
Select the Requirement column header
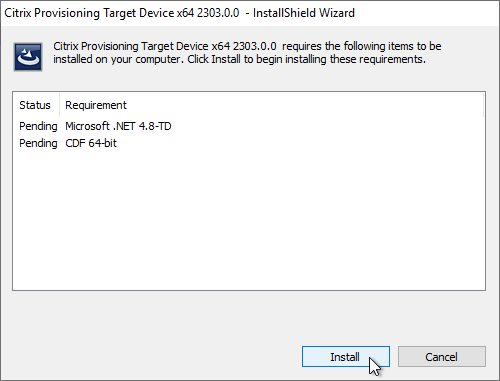[x=96, y=105]
